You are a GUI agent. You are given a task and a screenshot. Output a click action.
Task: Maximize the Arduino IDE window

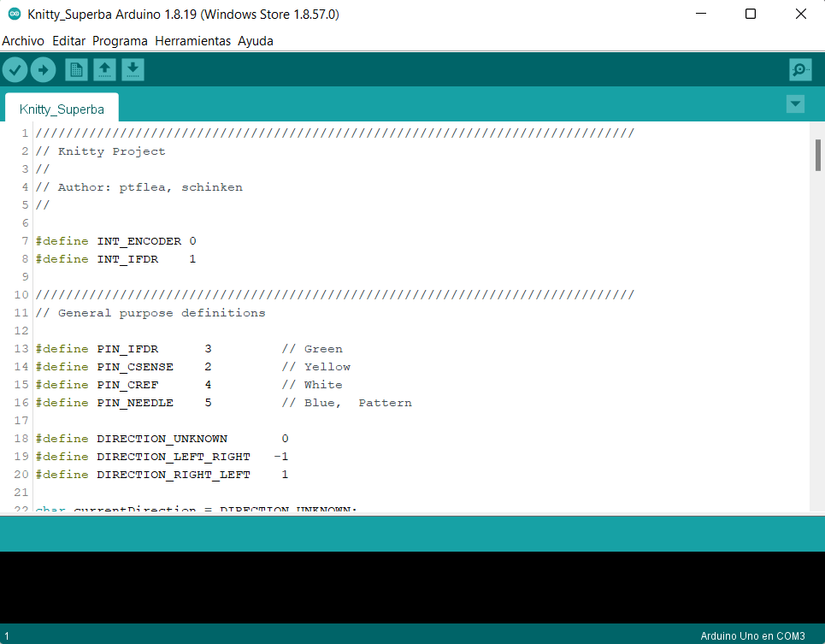[x=750, y=15]
